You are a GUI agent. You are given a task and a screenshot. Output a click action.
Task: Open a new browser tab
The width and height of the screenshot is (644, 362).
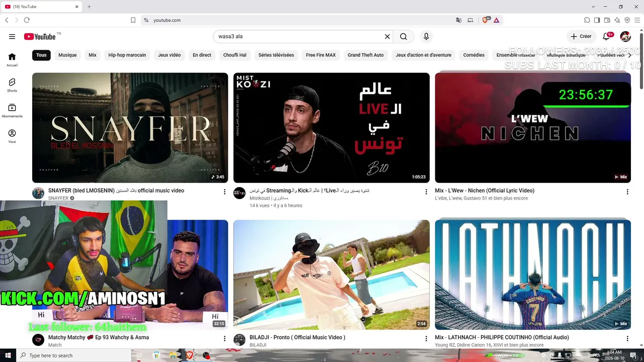[89, 7]
